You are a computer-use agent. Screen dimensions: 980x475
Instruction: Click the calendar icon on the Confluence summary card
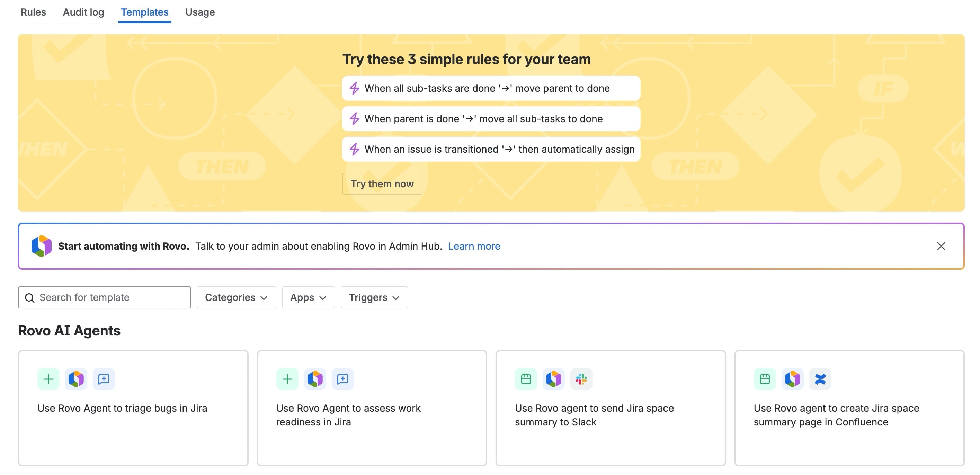pos(765,379)
